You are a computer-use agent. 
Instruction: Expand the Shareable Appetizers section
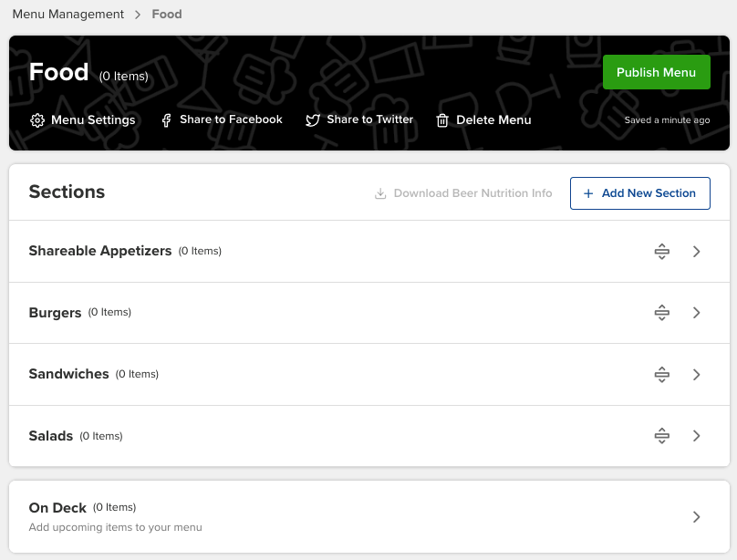(696, 252)
